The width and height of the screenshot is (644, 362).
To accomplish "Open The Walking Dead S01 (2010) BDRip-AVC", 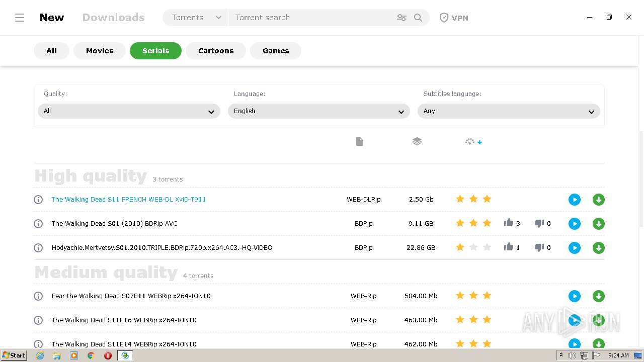I will [x=115, y=224].
